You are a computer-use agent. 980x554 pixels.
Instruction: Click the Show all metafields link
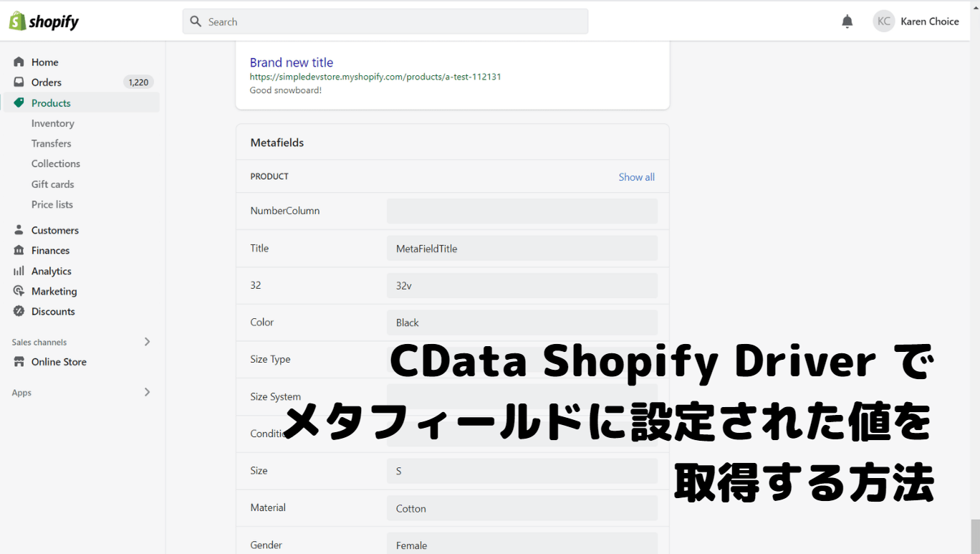click(637, 177)
